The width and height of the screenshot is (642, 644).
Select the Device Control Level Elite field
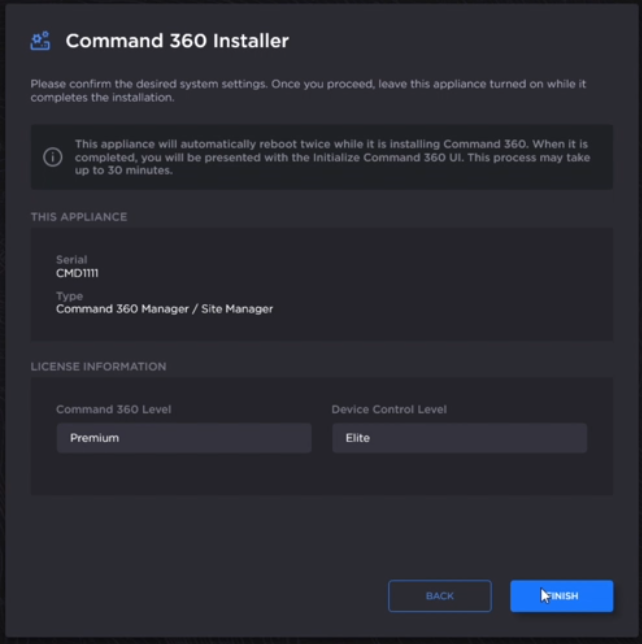pos(459,438)
